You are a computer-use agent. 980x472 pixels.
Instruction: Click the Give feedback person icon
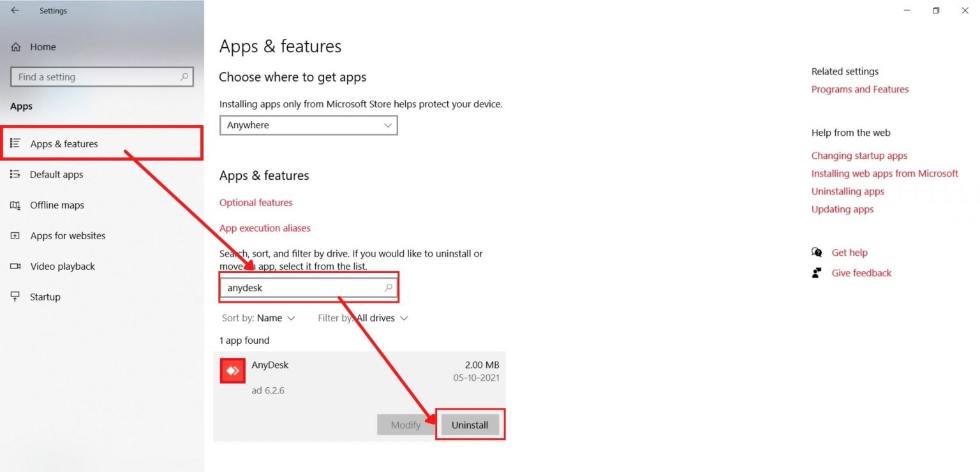[x=817, y=273]
